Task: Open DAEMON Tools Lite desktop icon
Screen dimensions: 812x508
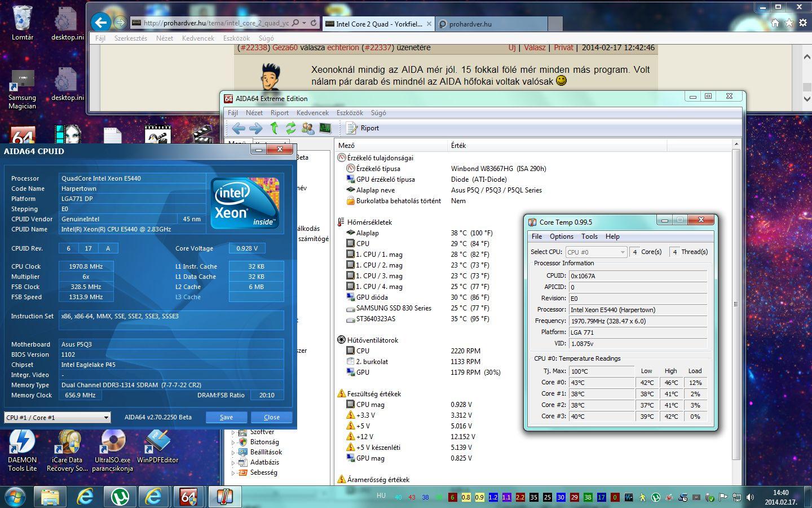Action: [x=23, y=450]
